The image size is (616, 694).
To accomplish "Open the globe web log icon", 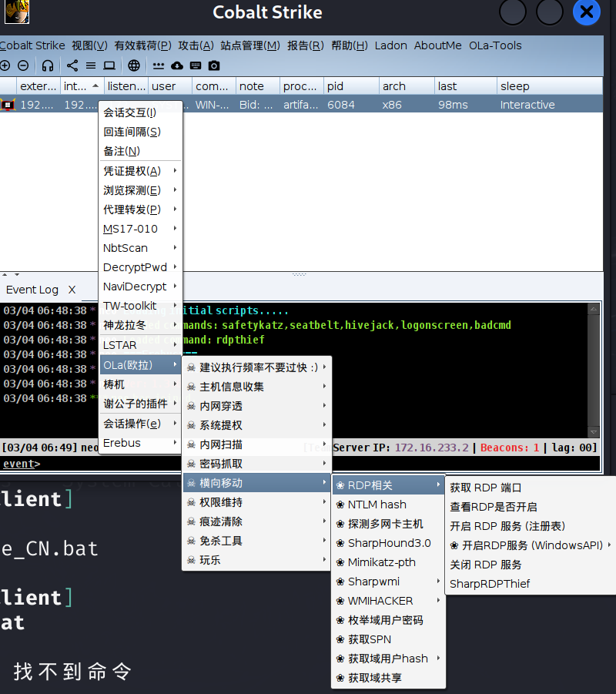I will pyautogui.click(x=134, y=65).
